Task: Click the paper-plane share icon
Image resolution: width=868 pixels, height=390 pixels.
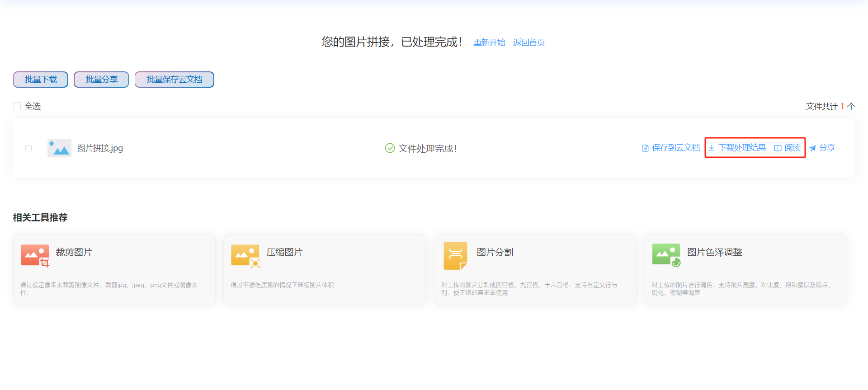Action: pyautogui.click(x=812, y=148)
